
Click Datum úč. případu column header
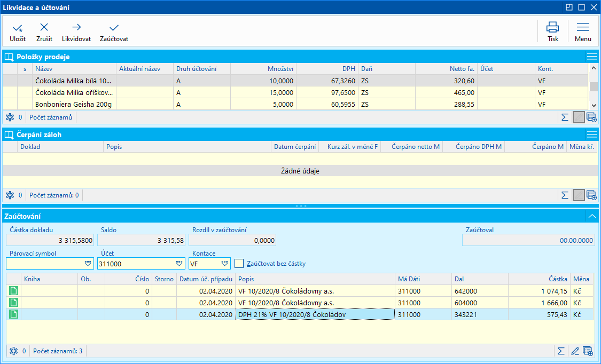click(x=206, y=279)
